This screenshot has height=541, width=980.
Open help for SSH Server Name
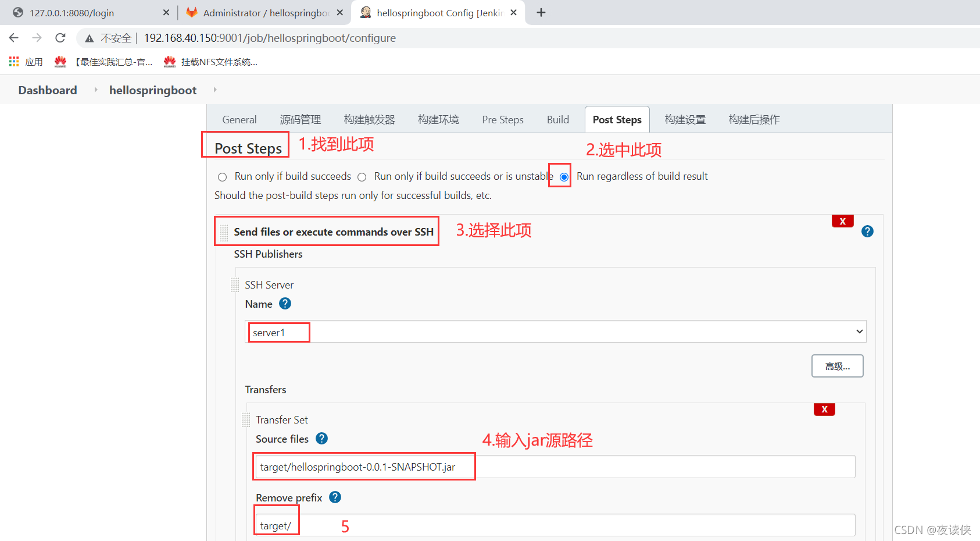[x=285, y=304]
